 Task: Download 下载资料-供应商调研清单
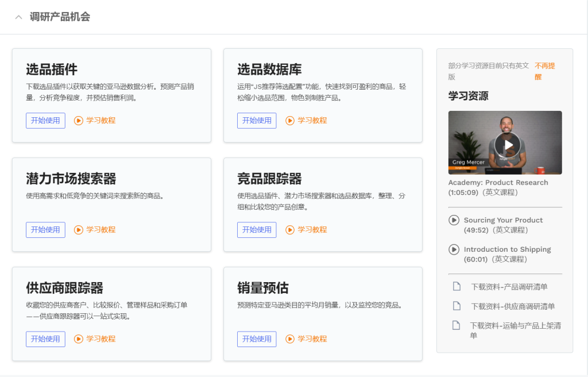click(x=513, y=306)
